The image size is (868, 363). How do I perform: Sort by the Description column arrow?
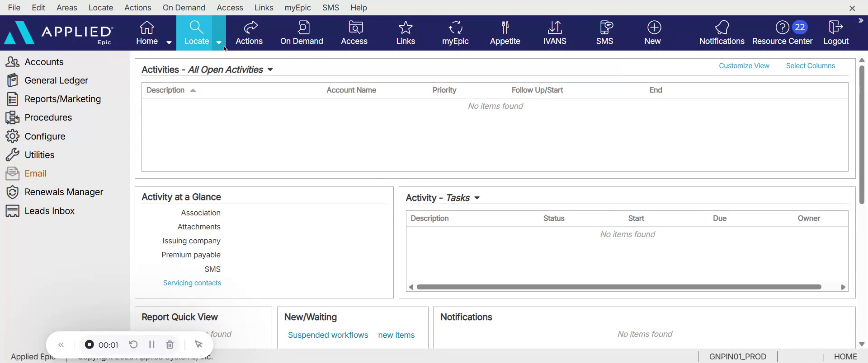pyautogui.click(x=193, y=90)
